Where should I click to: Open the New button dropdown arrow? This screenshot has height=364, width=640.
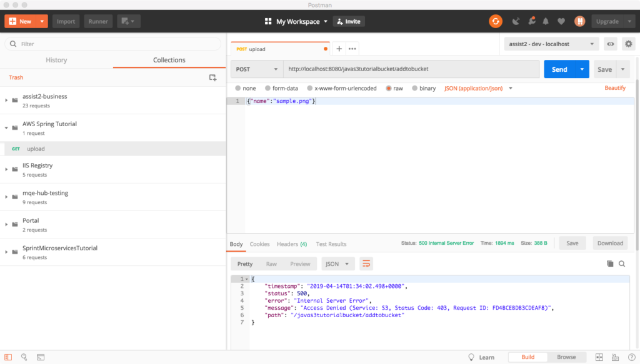42,21
